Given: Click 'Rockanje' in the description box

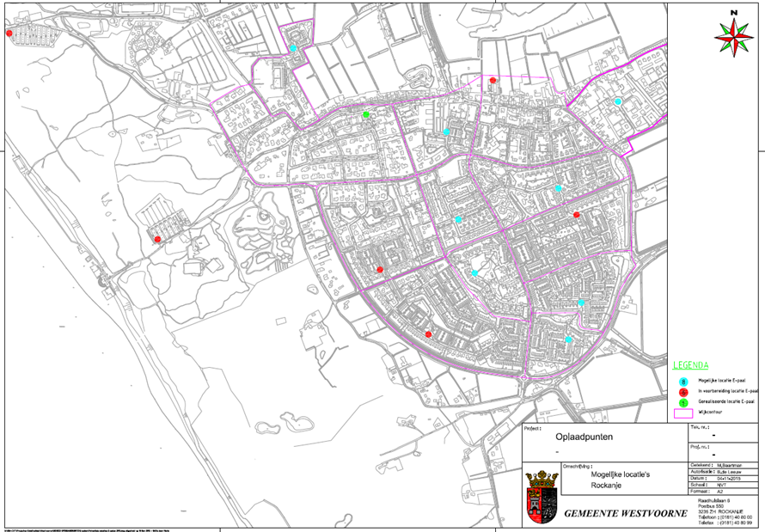Looking at the screenshot, I should [x=606, y=486].
